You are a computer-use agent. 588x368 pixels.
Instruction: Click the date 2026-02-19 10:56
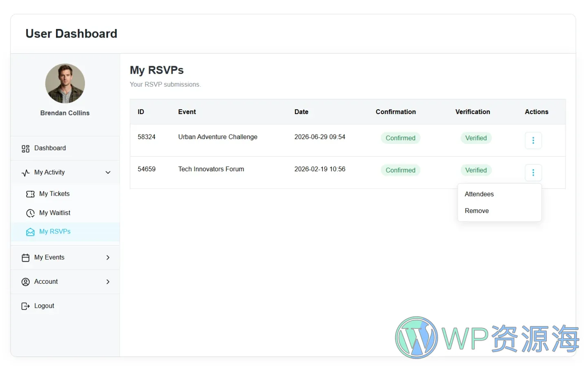pyautogui.click(x=320, y=169)
